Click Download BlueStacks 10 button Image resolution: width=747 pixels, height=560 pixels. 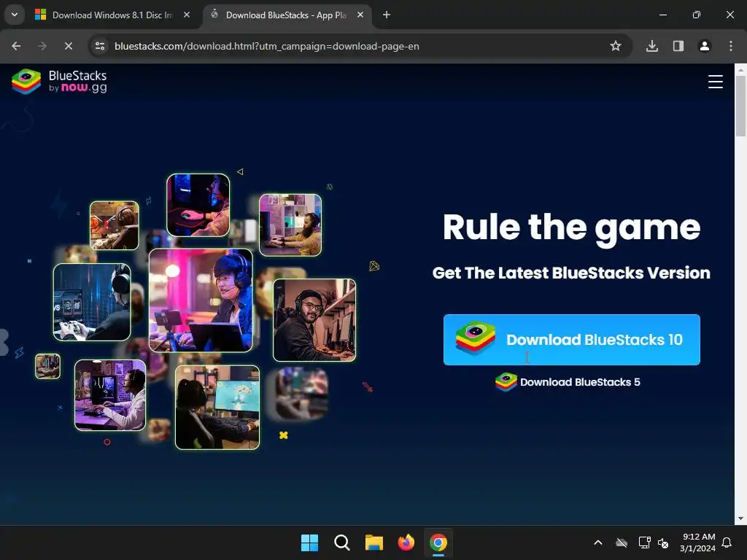click(572, 340)
